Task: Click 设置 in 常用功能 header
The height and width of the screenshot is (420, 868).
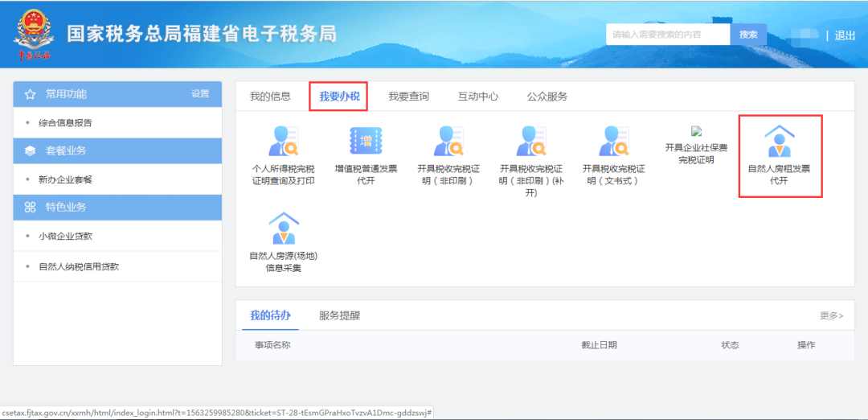Action: coord(200,93)
